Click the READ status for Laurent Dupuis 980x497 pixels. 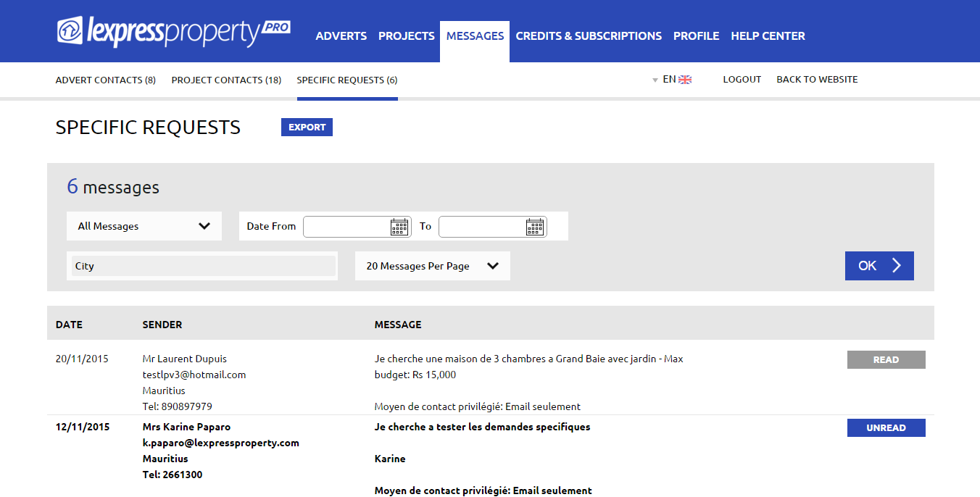pyautogui.click(x=886, y=359)
